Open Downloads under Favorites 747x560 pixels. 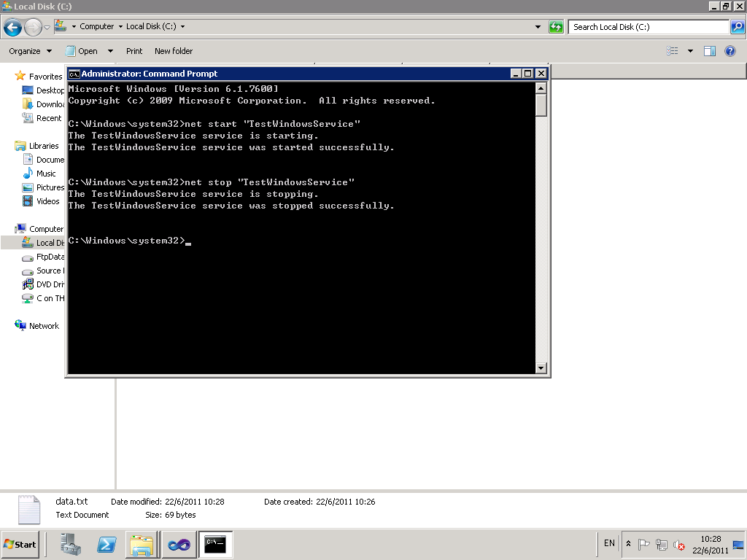tap(43, 104)
